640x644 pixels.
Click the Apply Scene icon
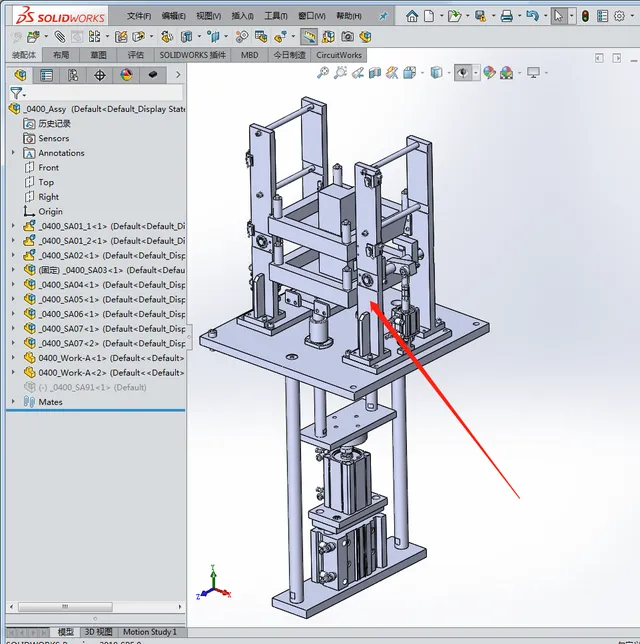[x=506, y=73]
